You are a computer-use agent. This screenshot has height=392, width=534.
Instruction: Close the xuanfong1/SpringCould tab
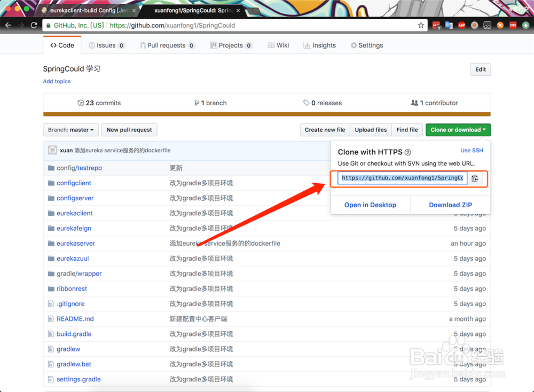point(238,11)
